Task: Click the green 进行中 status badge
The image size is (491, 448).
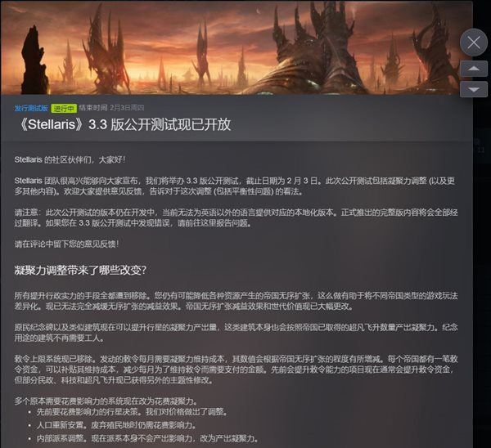Action: 64,108
